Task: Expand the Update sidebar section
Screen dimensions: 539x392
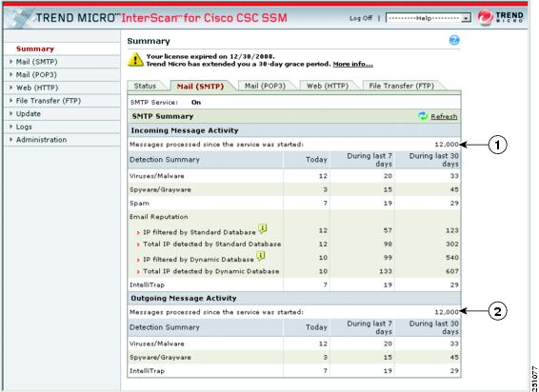Action: coord(29,114)
